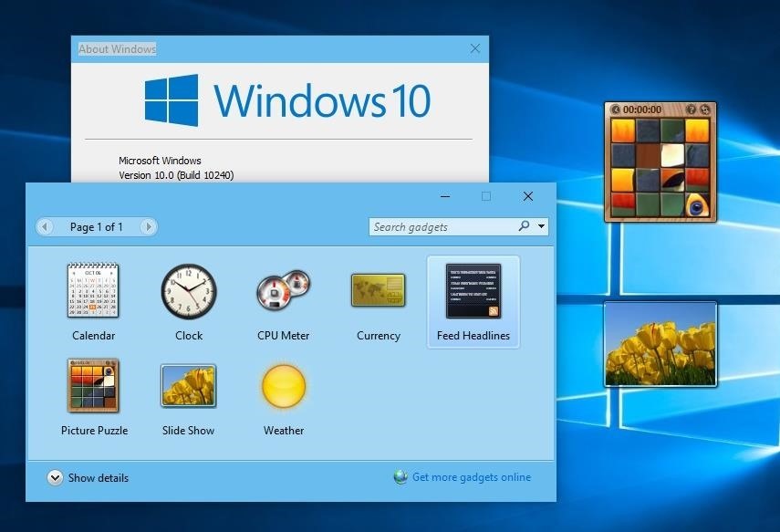
Task: Close the About Windows dialog
Action: [475, 48]
